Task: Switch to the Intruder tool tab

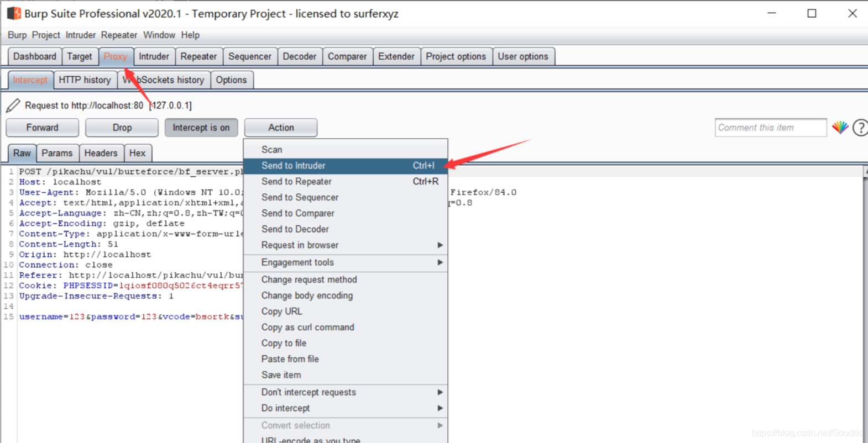Action: pos(154,56)
